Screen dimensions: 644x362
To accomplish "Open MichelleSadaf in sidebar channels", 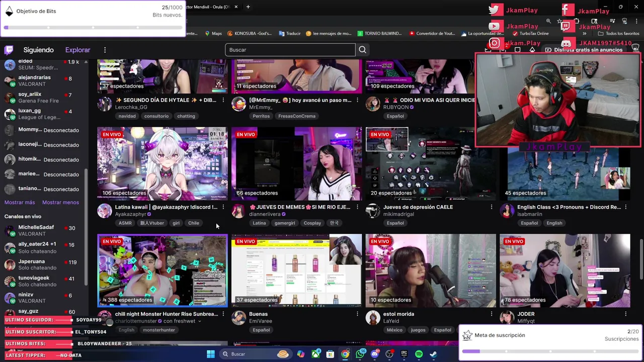I will pos(43,230).
